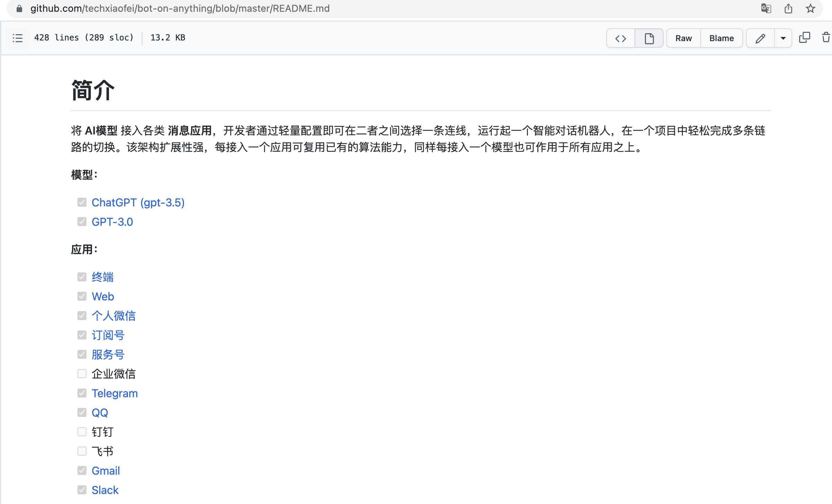832x504 pixels.
Task: Copy raw file contents icon
Action: (x=804, y=38)
